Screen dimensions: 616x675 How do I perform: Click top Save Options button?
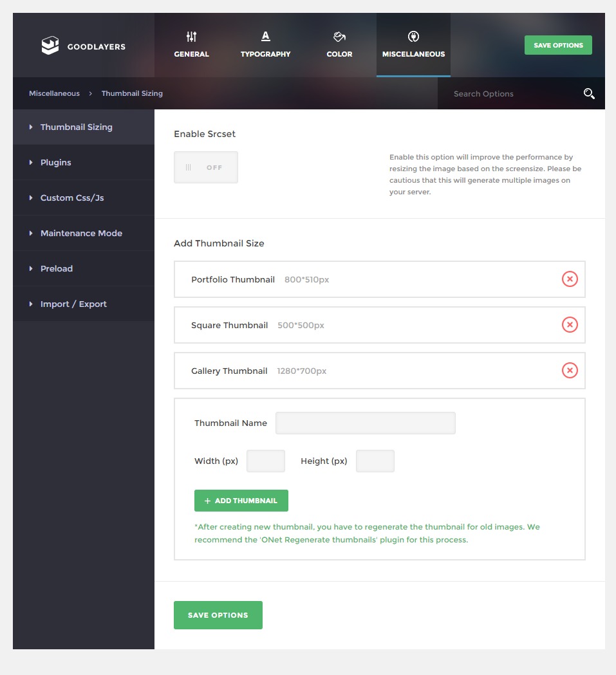558,45
